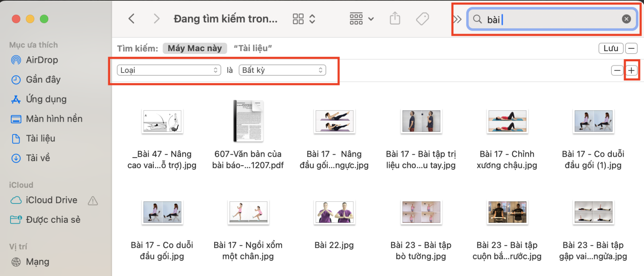Image resolution: width=644 pixels, height=276 pixels.
Task: Zoom Finder window with green button
Action: [x=44, y=19]
